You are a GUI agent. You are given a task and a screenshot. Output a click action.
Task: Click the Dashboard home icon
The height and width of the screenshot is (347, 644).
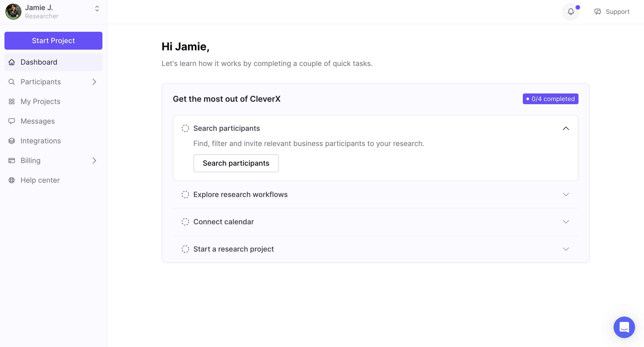tap(11, 62)
